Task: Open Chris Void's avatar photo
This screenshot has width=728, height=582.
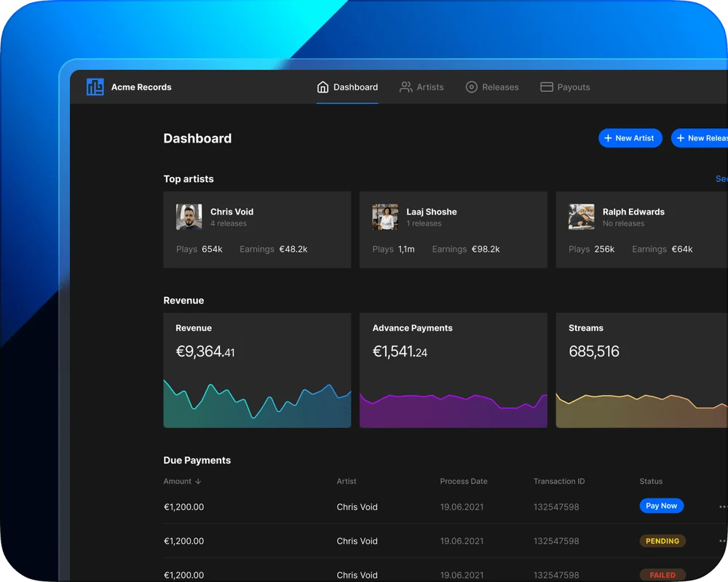Action: click(x=189, y=217)
